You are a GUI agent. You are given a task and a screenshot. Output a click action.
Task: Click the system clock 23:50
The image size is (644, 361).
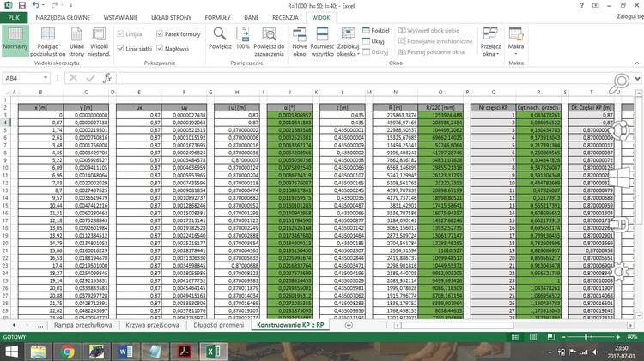[x=621, y=348]
